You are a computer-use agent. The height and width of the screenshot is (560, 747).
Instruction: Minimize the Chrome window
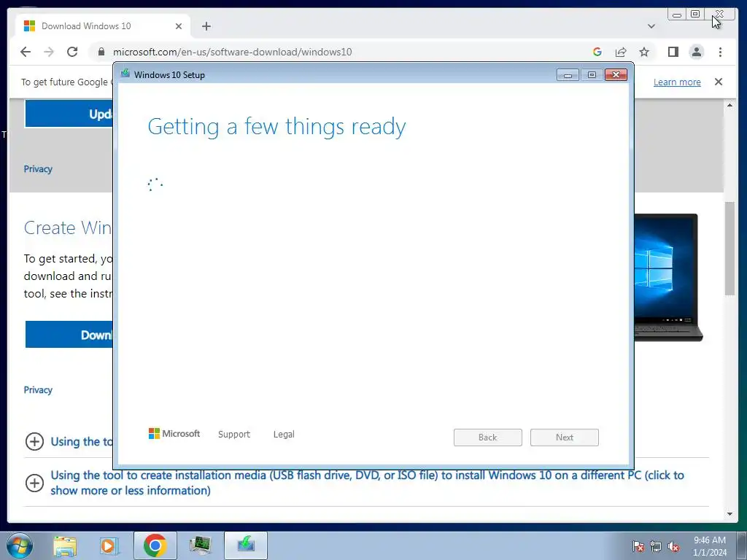coord(677,15)
